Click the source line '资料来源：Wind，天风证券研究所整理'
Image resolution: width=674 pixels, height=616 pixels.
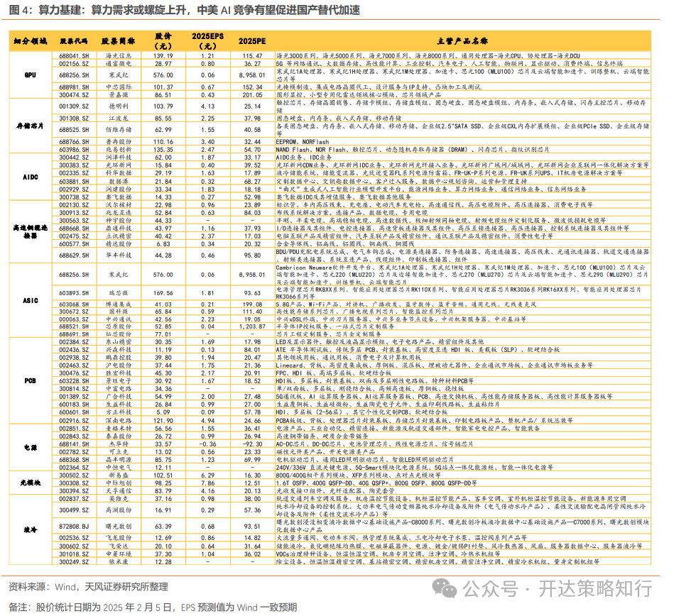[88, 587]
